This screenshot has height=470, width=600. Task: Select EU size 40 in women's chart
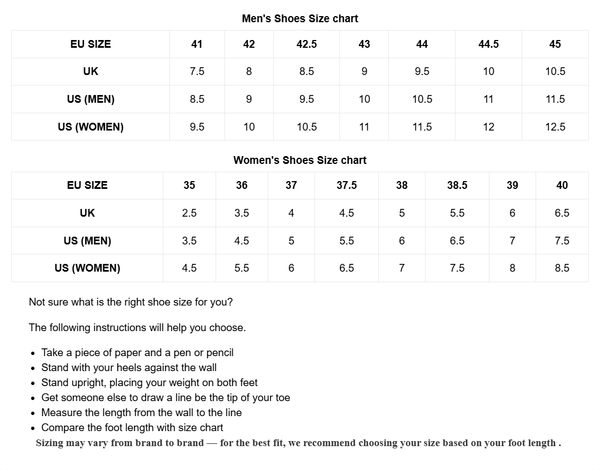pyautogui.click(x=561, y=185)
